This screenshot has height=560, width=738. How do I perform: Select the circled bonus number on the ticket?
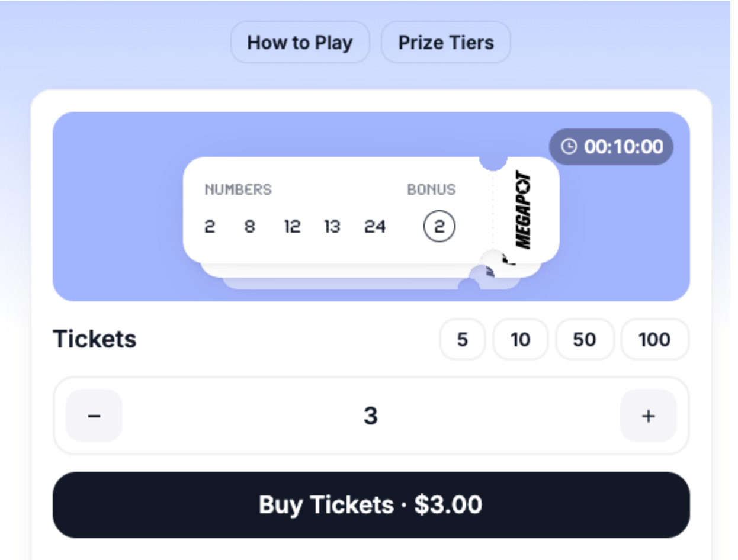(439, 227)
